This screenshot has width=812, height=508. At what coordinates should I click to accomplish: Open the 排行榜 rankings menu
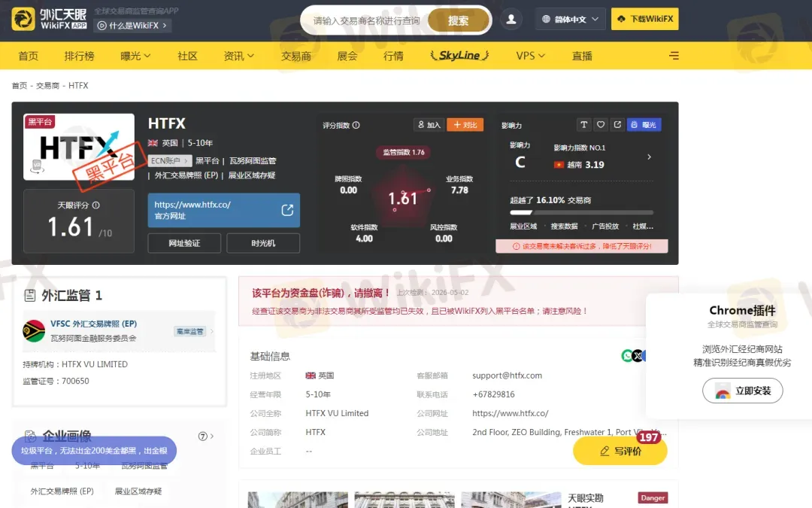pos(79,56)
